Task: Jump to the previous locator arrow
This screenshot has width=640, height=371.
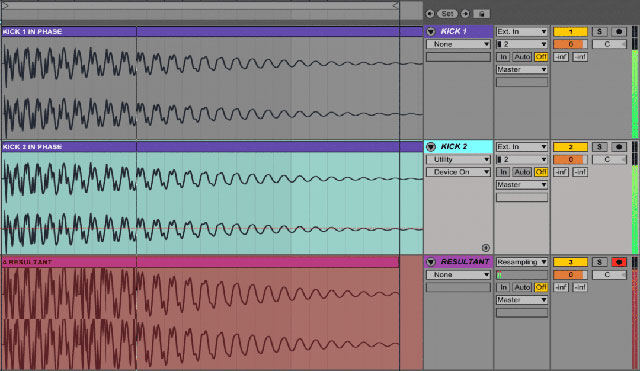Action: coord(430,14)
